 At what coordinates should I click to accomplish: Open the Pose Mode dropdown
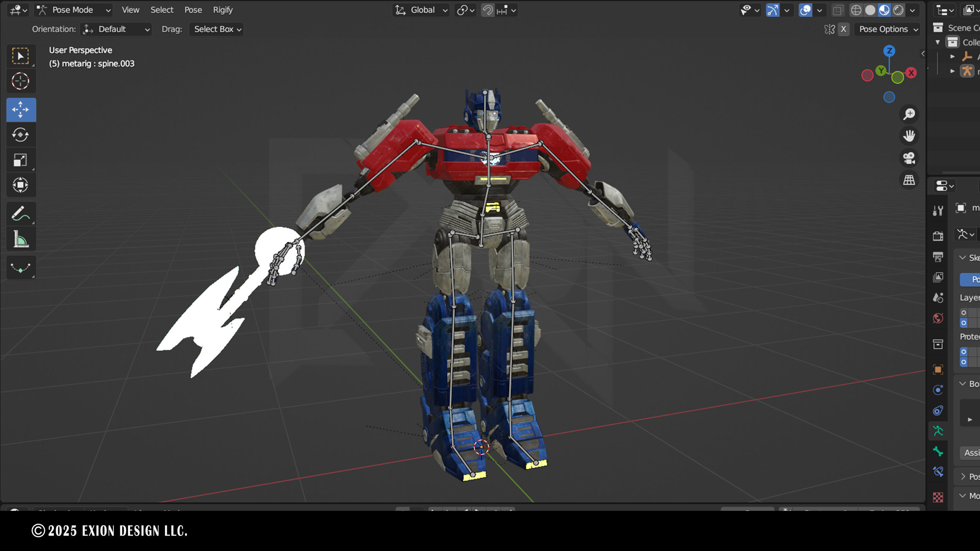tap(73, 10)
